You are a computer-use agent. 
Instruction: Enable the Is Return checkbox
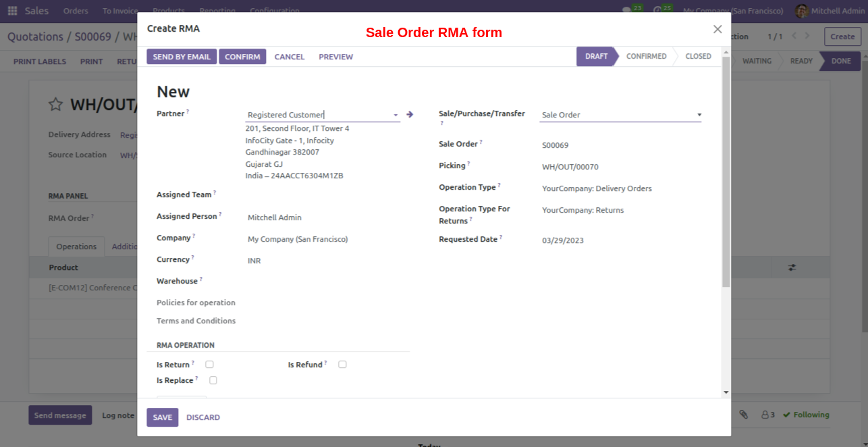point(209,365)
